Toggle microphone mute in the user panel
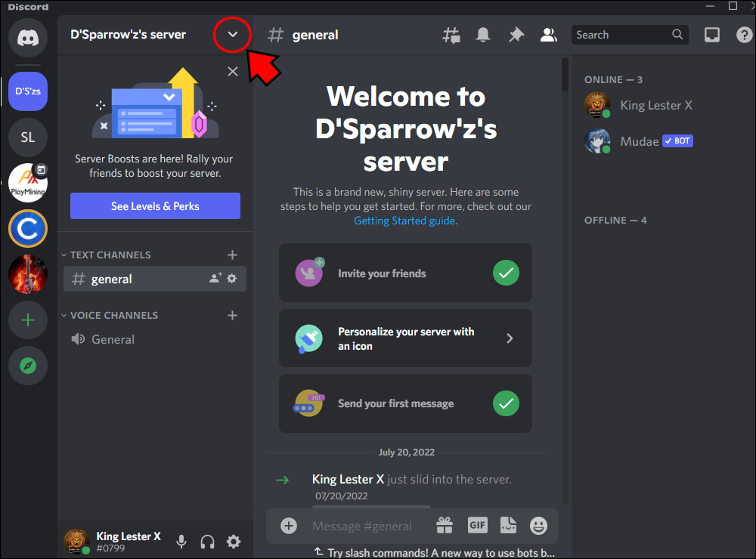Screen dimensions: 756x559 click(x=181, y=542)
